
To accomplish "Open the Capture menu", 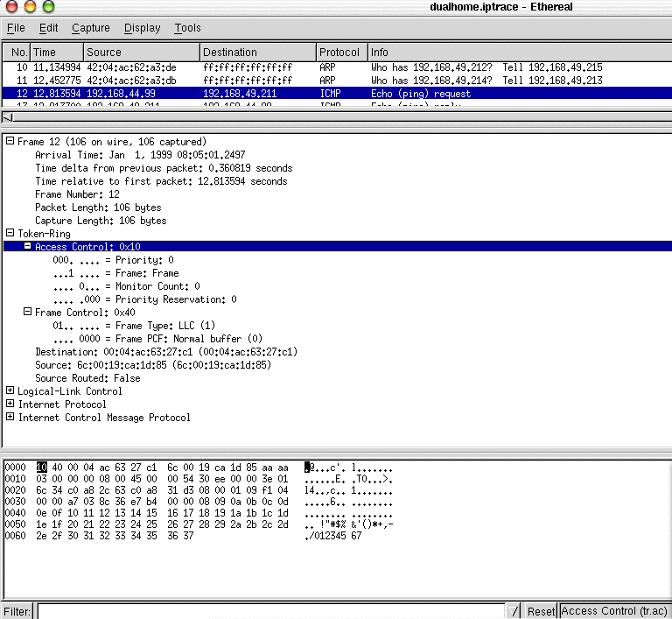I will pyautogui.click(x=90, y=28).
